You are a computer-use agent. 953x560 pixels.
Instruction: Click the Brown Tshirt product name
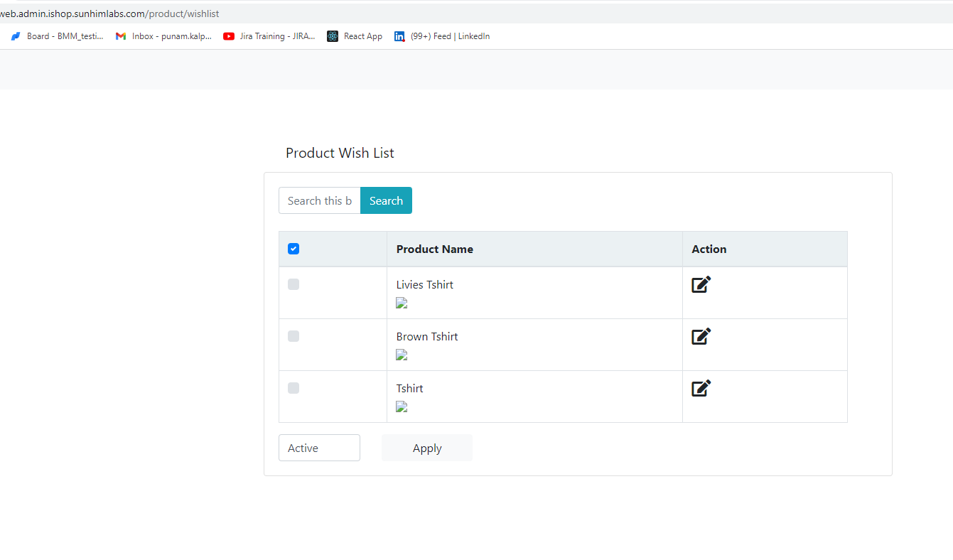pyautogui.click(x=427, y=336)
